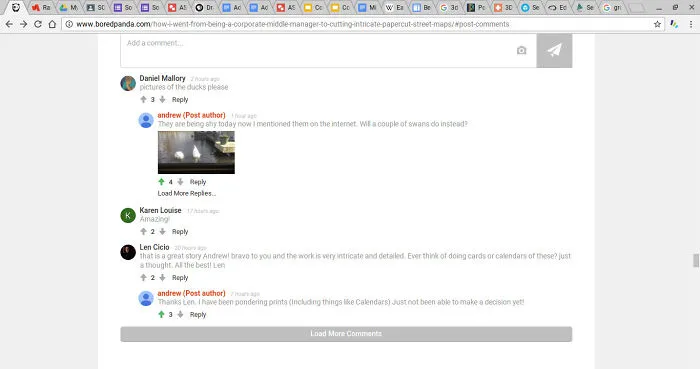Screen dimensions: 700x369
Task: Open Chrome's three-dot menu
Action: (691, 24)
